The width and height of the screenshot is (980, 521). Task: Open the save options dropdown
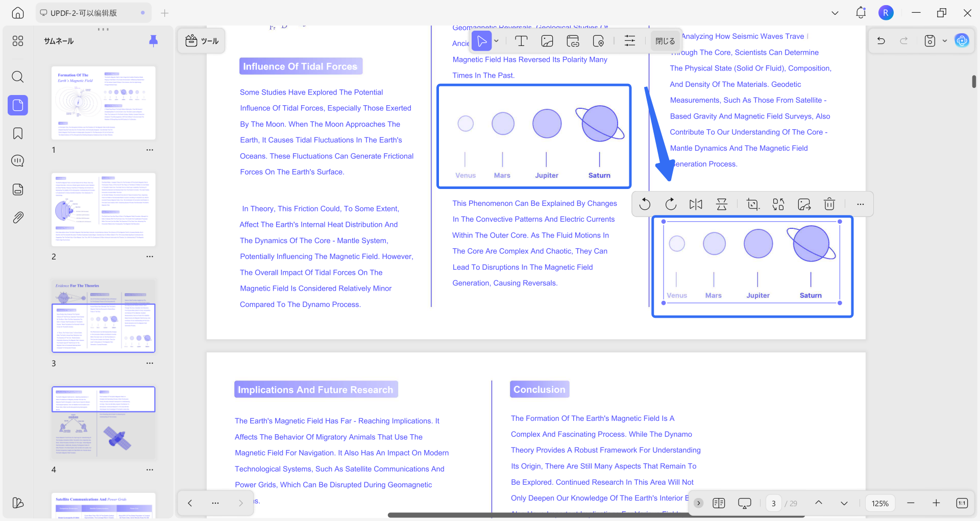[944, 41]
